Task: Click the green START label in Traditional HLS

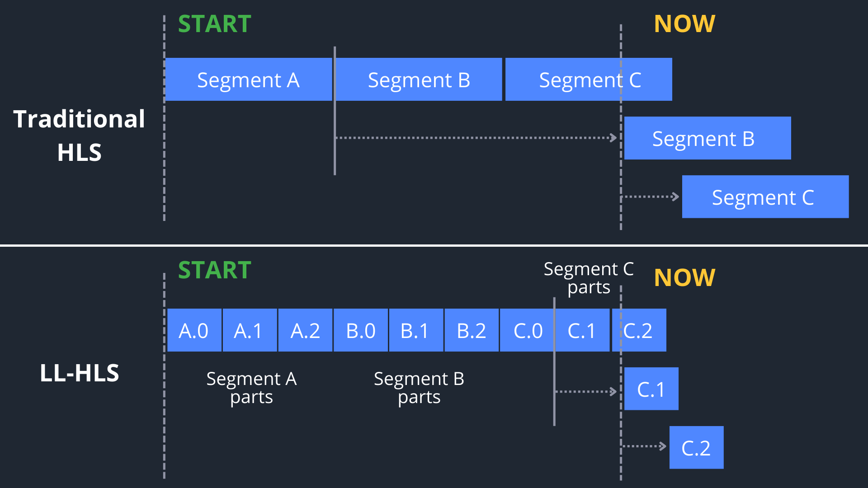Action: pos(215,24)
